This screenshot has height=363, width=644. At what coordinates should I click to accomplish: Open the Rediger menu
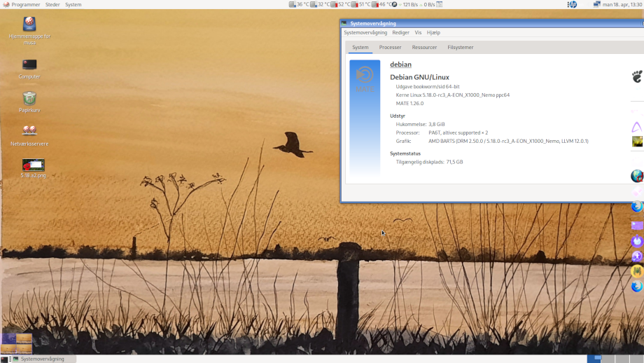pyautogui.click(x=400, y=33)
